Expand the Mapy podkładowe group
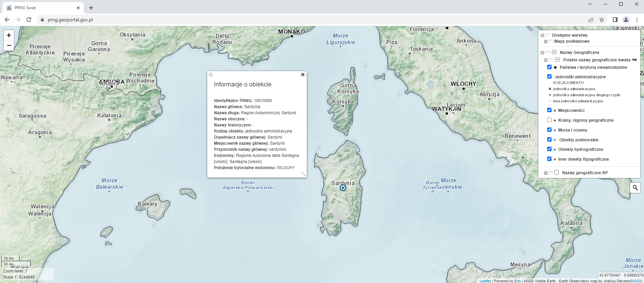The width and height of the screenshot is (644, 283). point(545,41)
